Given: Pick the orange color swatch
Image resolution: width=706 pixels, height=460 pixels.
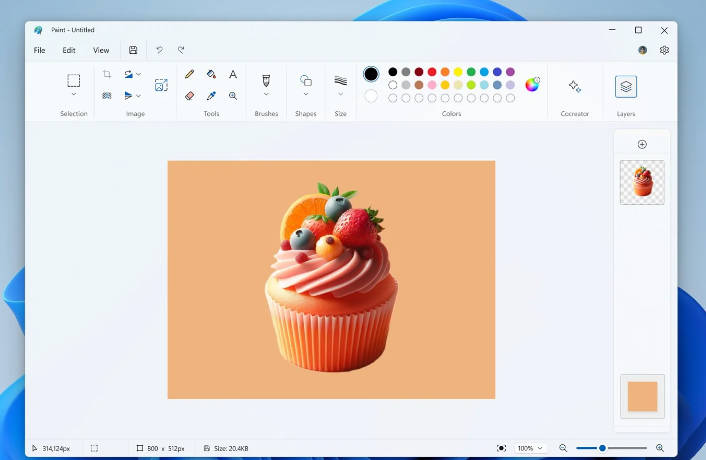Looking at the screenshot, I should tap(445, 72).
